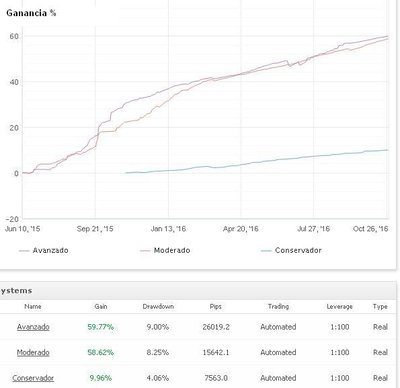The image size is (400, 388).
Task: Sort table by Type column header
Action: [380, 306]
